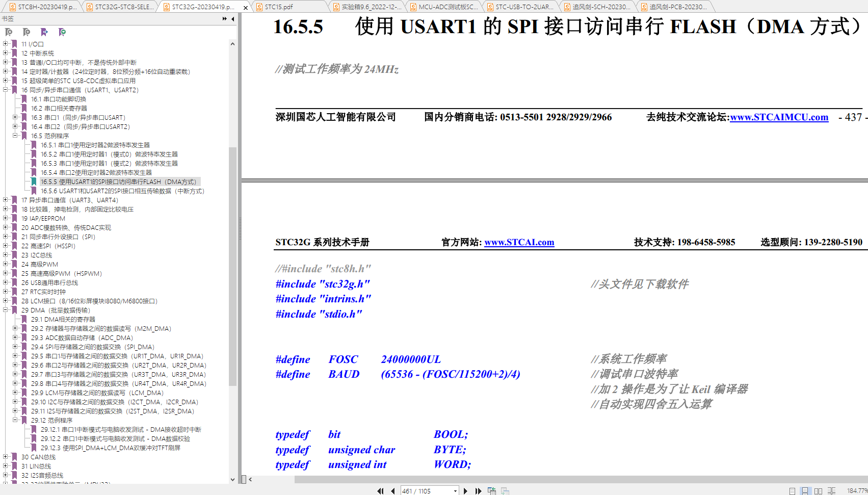The image size is (868, 495).
Task: Click the expand-all double arrow in bookmarks header
Action: (225, 19)
